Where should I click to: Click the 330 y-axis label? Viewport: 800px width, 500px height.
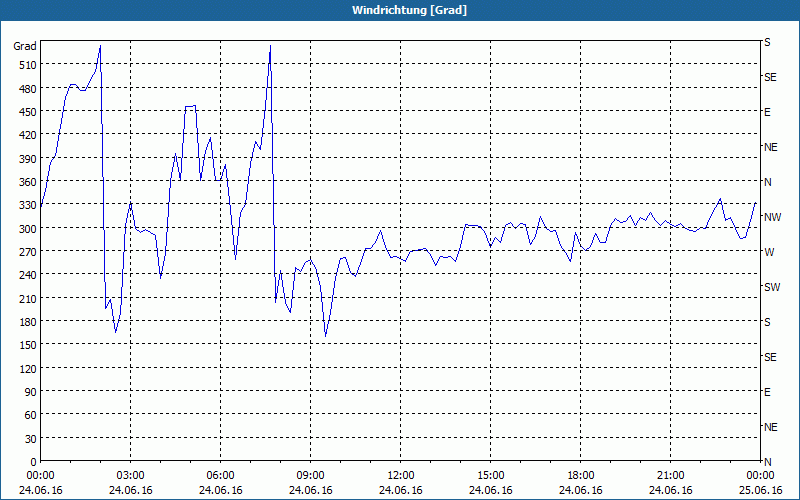28,205
